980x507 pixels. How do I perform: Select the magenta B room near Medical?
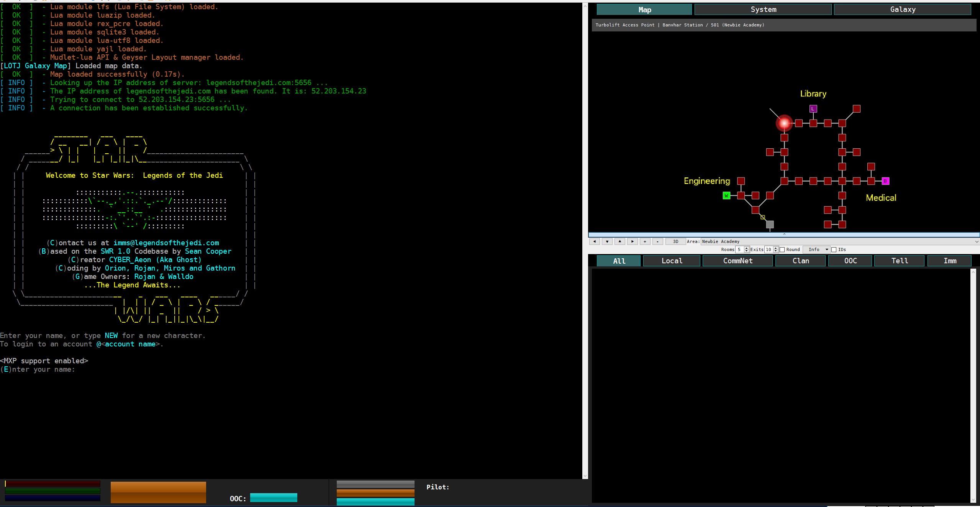click(885, 181)
